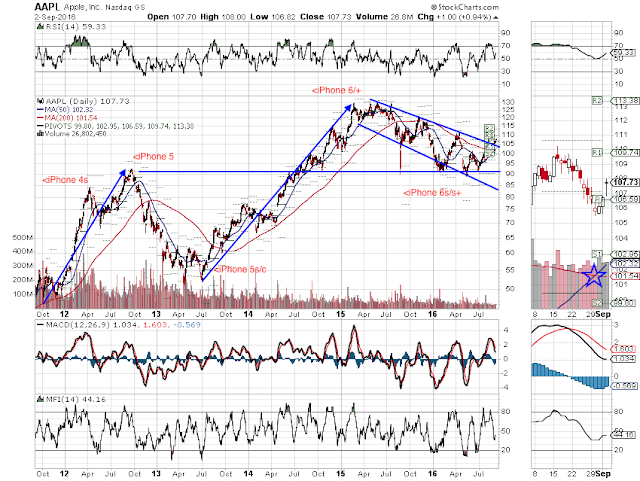Click the 113.38 price tag
This screenshot has height=481, width=640.
tap(624, 100)
